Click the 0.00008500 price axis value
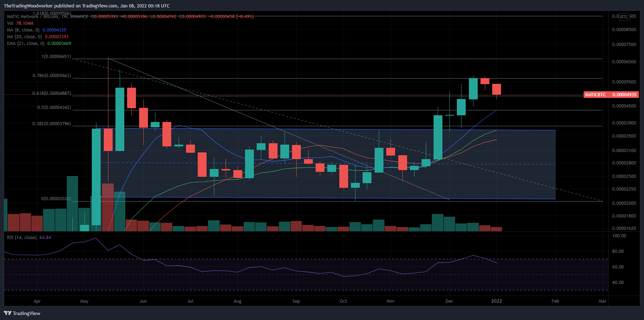 pyautogui.click(x=624, y=30)
